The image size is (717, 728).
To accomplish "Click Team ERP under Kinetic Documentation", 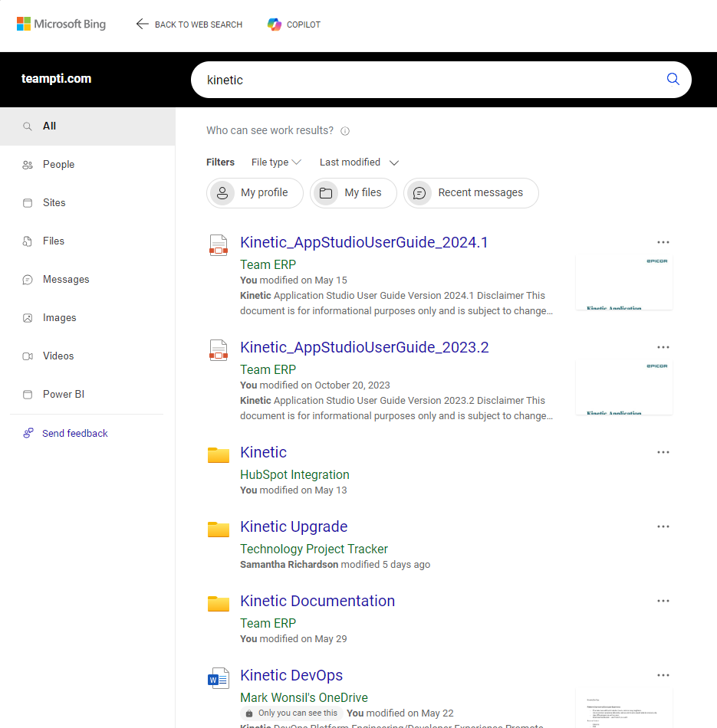I will 268,623.
